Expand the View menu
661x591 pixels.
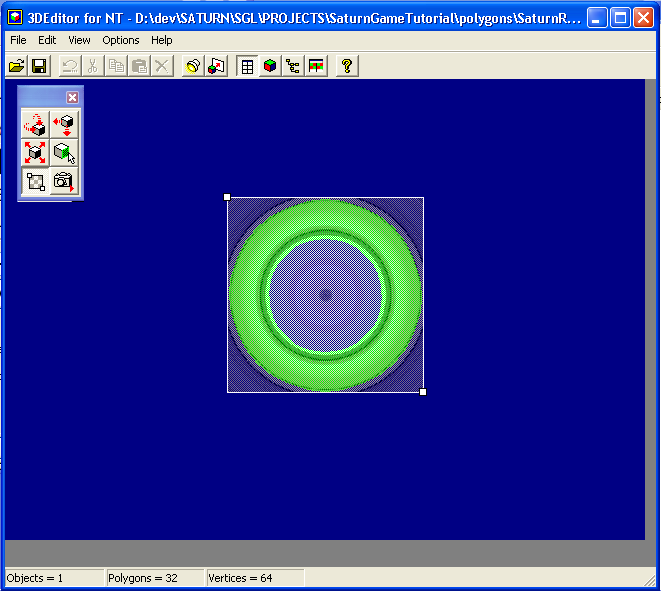click(79, 40)
